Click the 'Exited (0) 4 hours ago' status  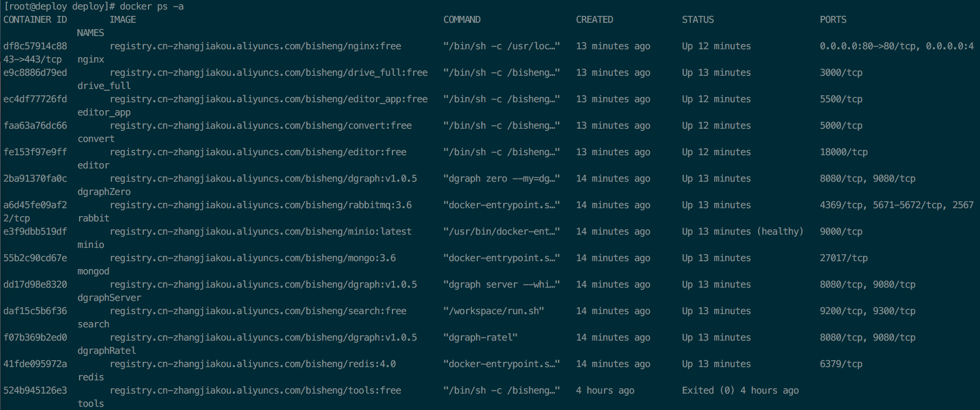pos(740,390)
